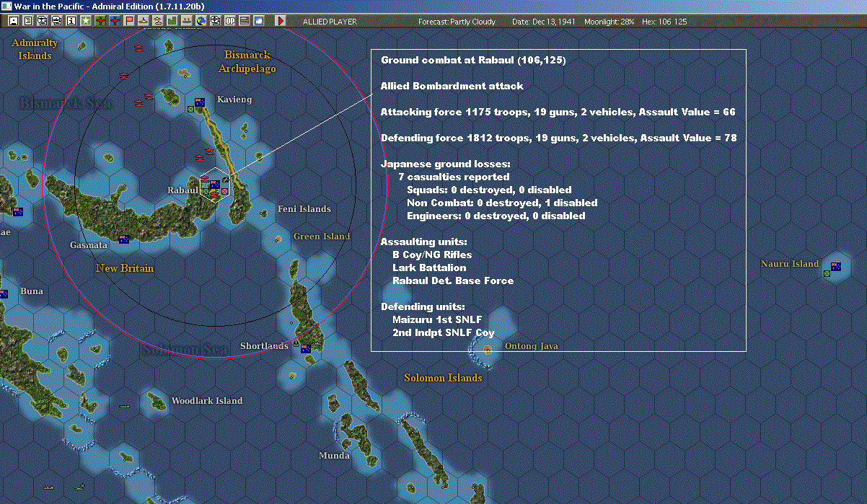Click "2nd Indpt SNLF Coy" defending unit
The height and width of the screenshot is (504, 867).
(444, 332)
